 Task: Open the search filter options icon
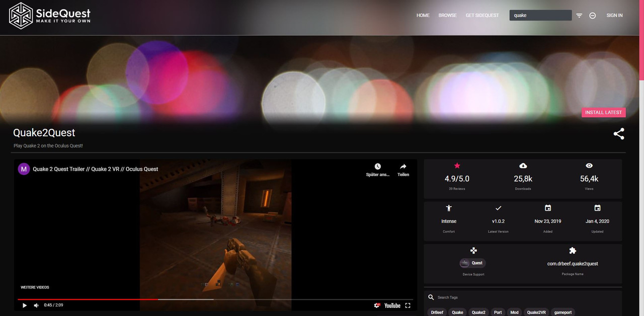[x=579, y=16]
